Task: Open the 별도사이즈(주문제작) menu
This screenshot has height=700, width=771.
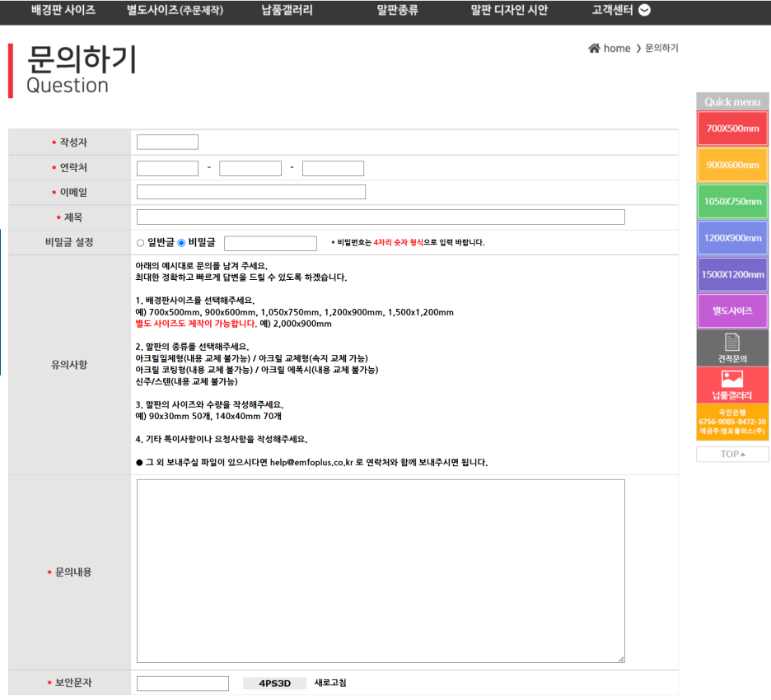Action: click(x=175, y=10)
